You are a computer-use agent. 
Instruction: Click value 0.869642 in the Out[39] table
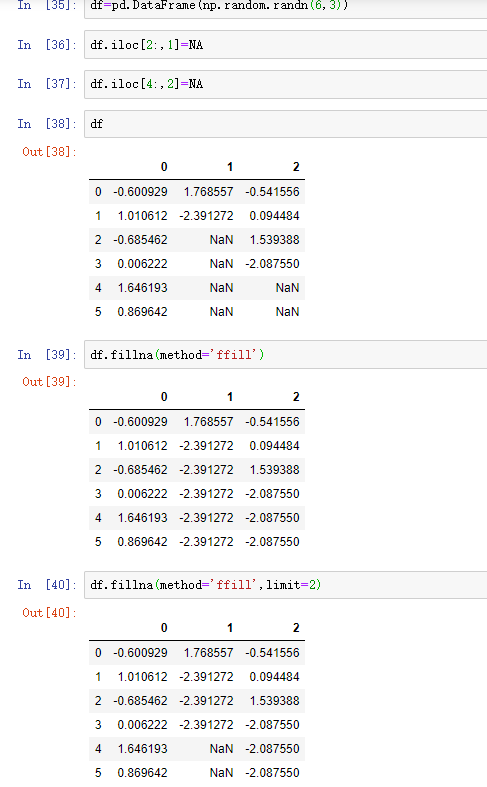pos(143,542)
